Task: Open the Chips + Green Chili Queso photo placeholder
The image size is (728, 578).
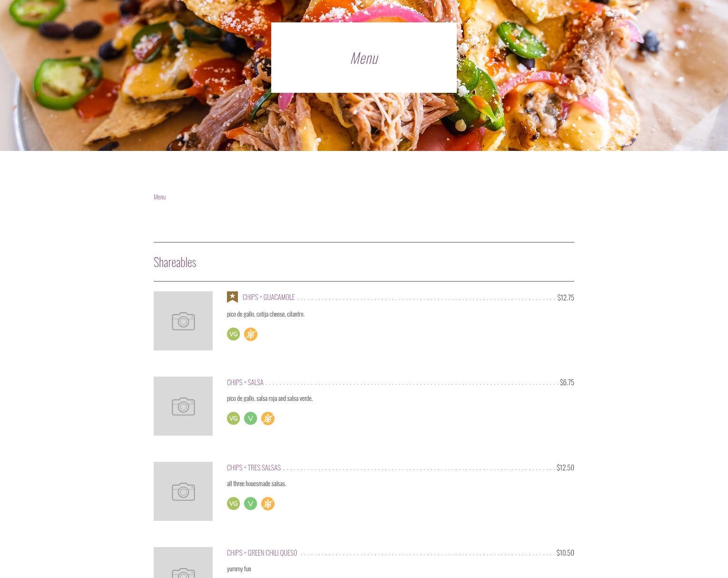Action: click(183, 563)
